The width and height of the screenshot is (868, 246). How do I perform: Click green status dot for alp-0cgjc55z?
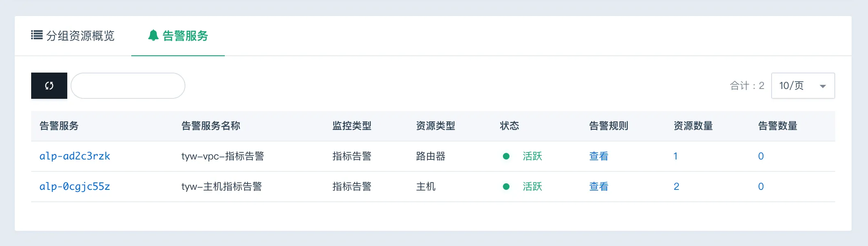[506, 187]
